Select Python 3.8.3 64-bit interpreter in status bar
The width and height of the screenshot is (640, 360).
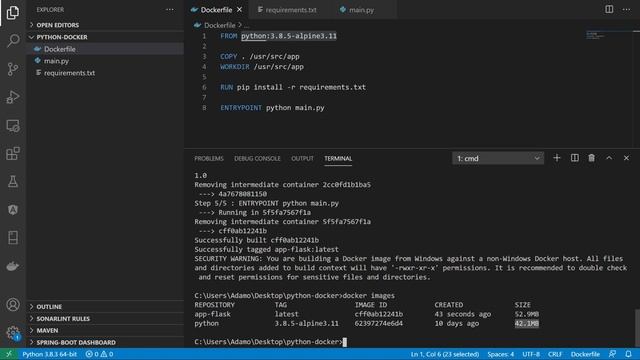[49, 354]
